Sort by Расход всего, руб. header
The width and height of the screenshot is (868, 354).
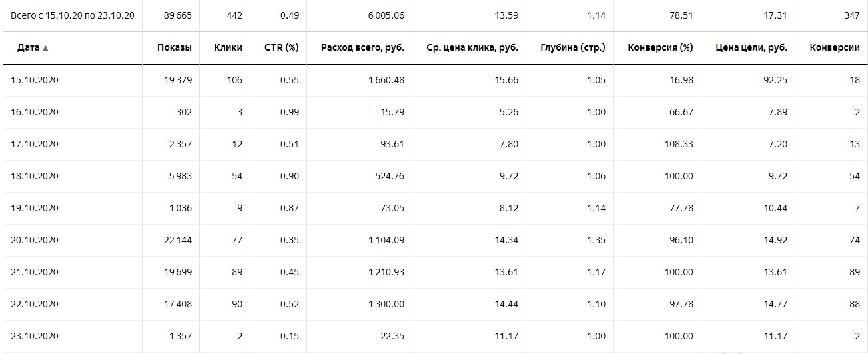pyautogui.click(x=362, y=48)
